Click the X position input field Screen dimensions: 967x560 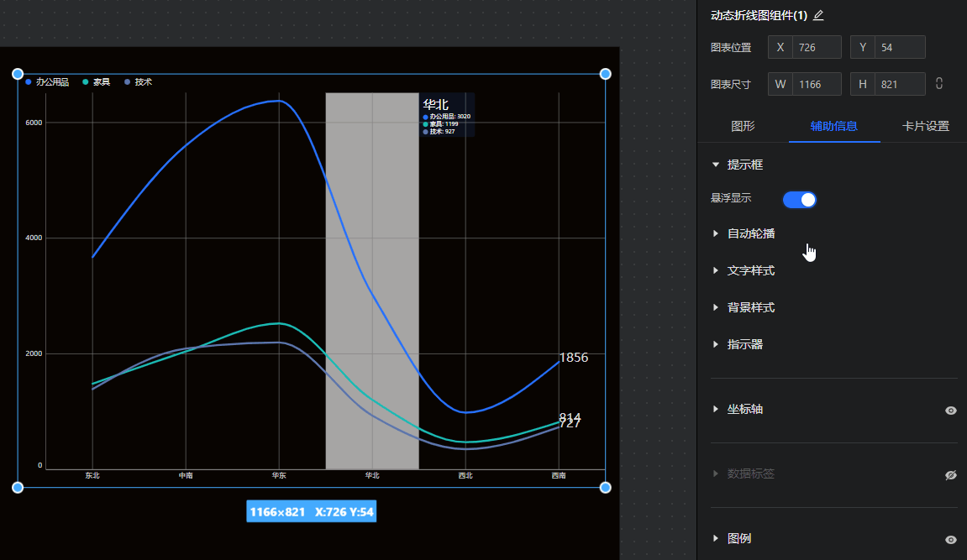click(x=816, y=47)
